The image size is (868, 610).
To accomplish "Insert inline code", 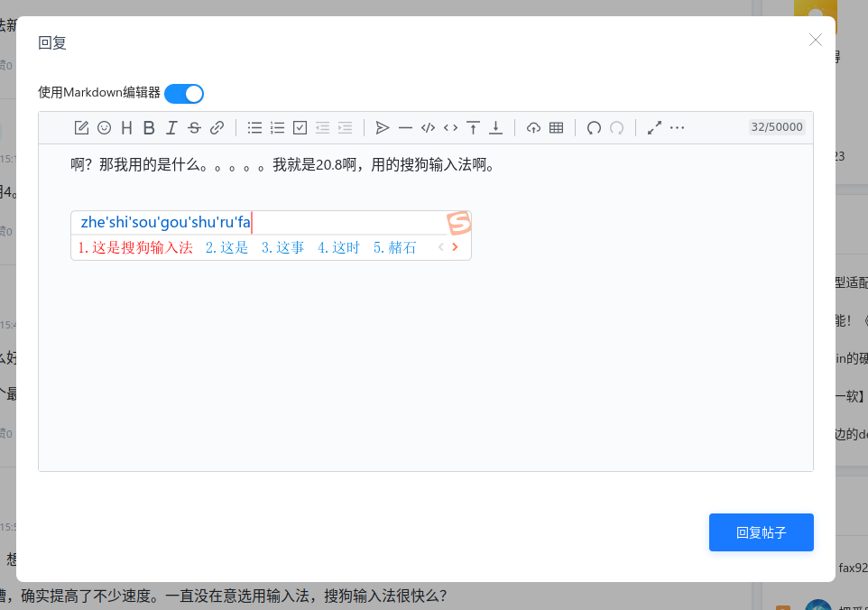I will [450, 128].
